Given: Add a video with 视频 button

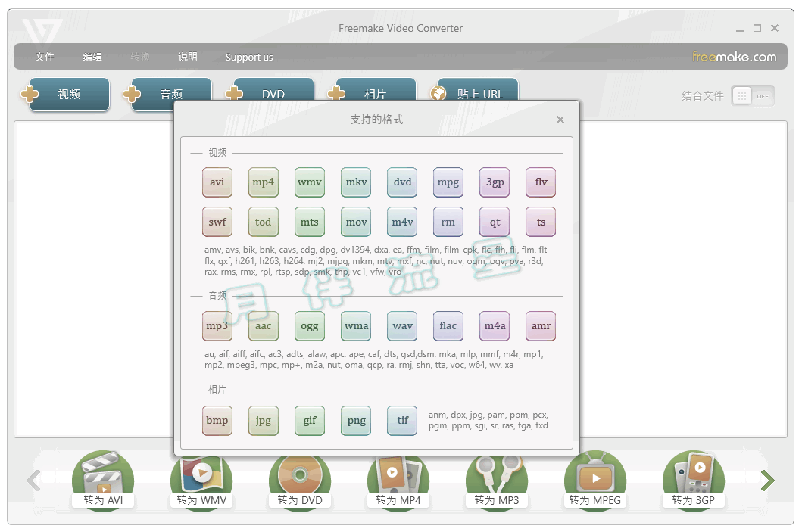Looking at the screenshot, I should [65, 94].
